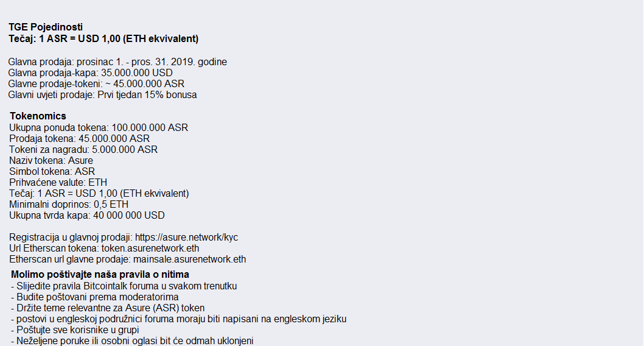644x346 pixels.
Task: Click the bold Tečaj exchange rate line
Action: [x=103, y=38]
